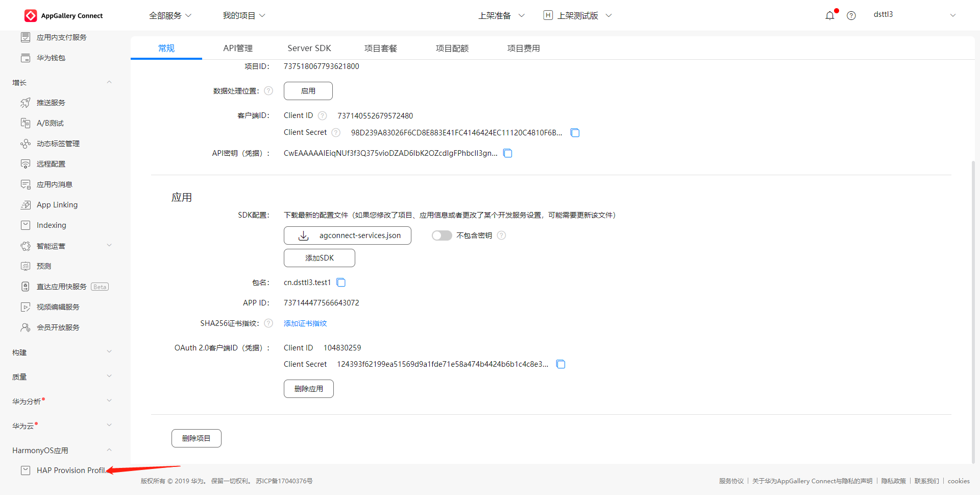This screenshot has height=495, width=980.
Task: Select the 项目ID value 737518067793621800
Action: tap(322, 66)
